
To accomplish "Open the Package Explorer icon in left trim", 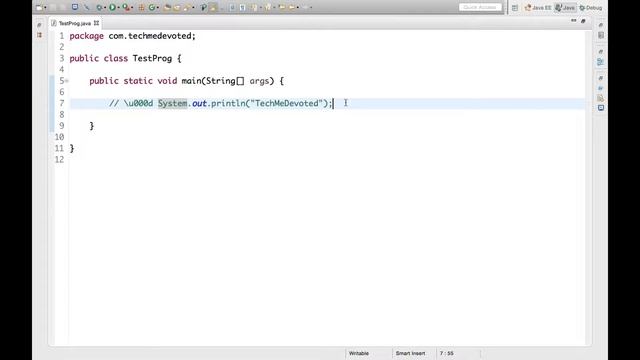I will pos(40,36).
